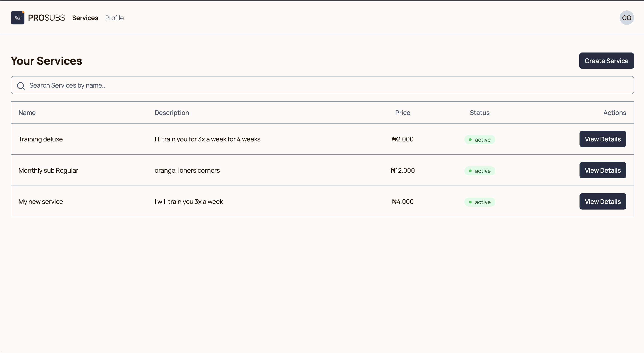The image size is (644, 353).
Task: Click the Price column header
Action: pos(403,112)
